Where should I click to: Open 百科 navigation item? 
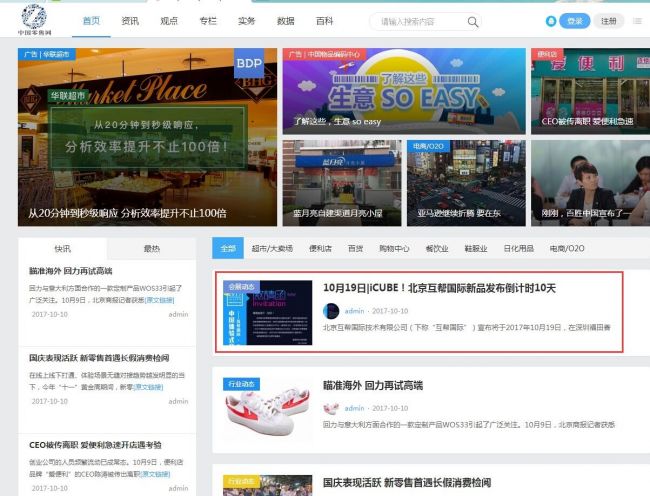tap(324, 21)
